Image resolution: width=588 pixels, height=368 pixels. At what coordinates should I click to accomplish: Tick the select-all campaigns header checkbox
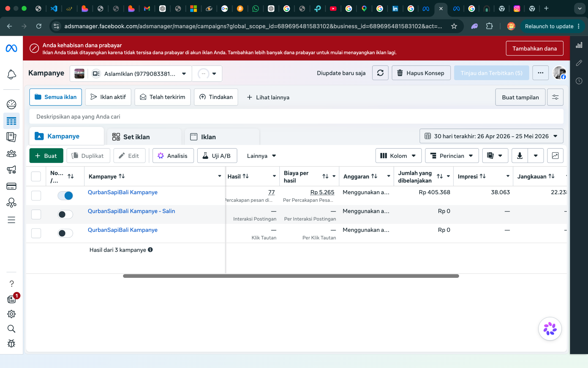[x=36, y=176]
